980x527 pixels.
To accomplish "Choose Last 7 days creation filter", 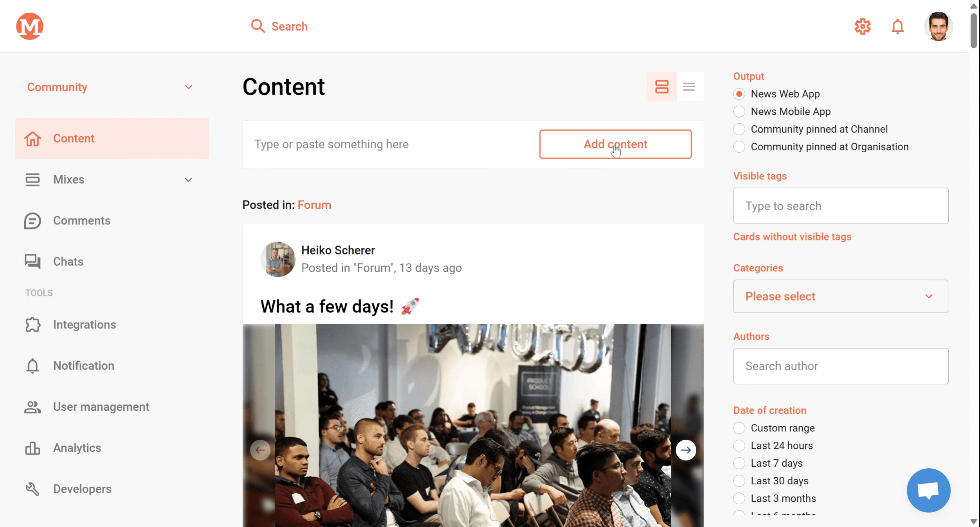I will point(768,463).
